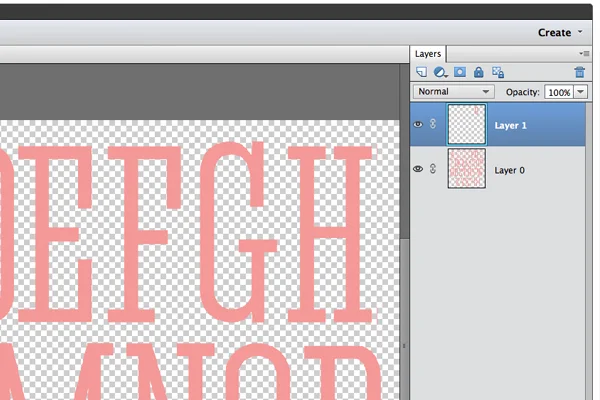Delete layer with the trash icon
600x400 pixels.
point(580,72)
